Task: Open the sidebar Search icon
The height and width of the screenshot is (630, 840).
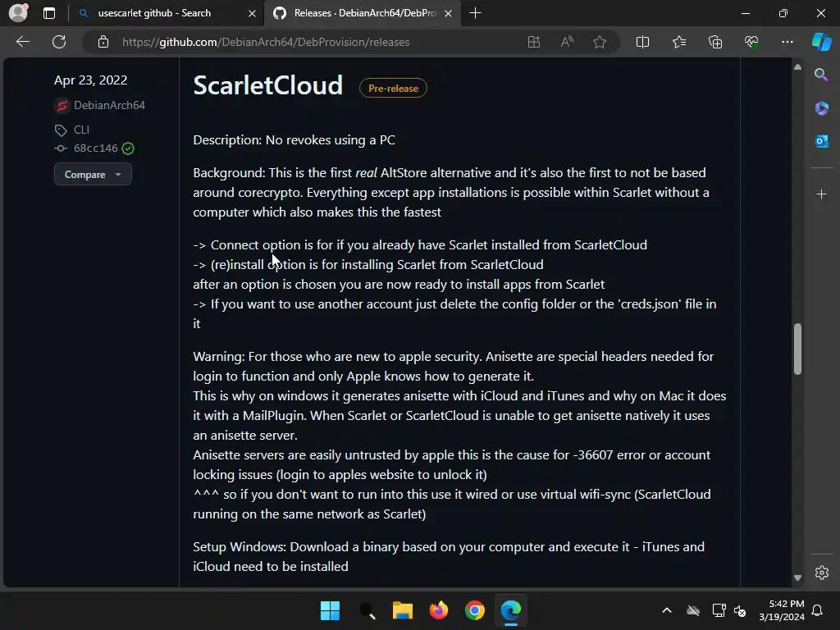Action: (x=821, y=75)
